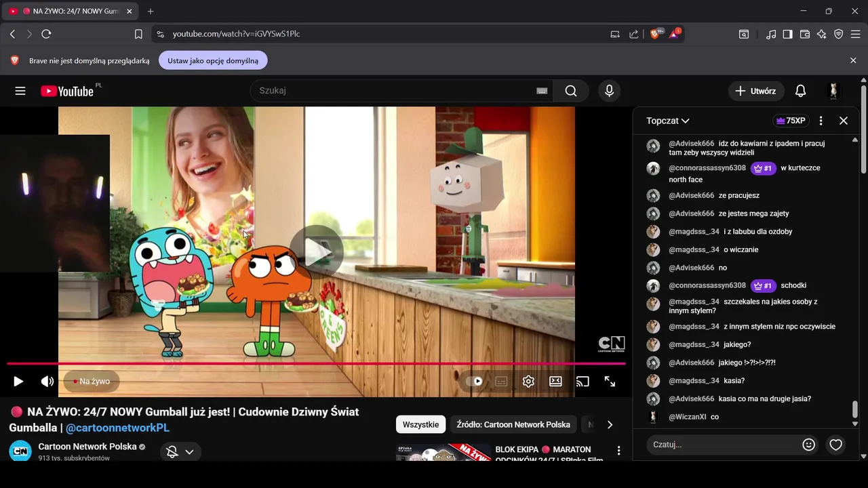
Task: Toggle subtitles on the player
Action: coord(501,382)
